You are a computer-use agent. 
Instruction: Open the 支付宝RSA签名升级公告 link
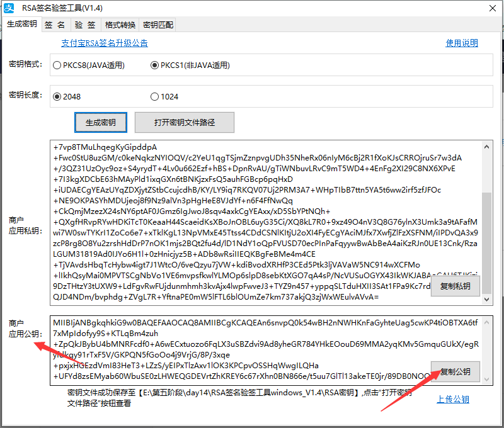point(105,43)
